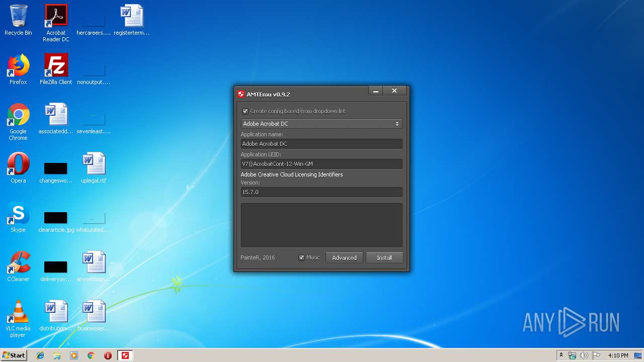Toggle 'Create config based from dropdown list' checkbox

click(246, 111)
